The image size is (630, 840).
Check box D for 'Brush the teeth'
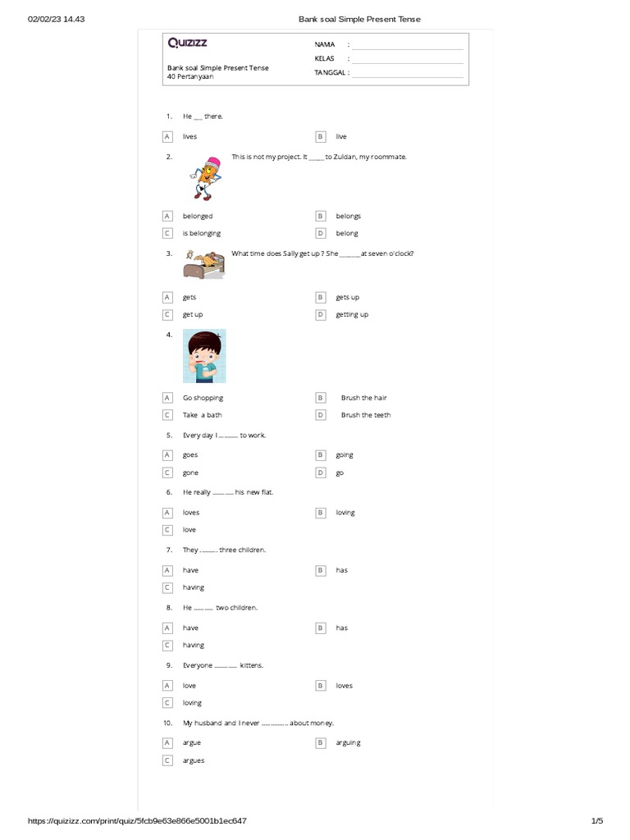click(321, 414)
